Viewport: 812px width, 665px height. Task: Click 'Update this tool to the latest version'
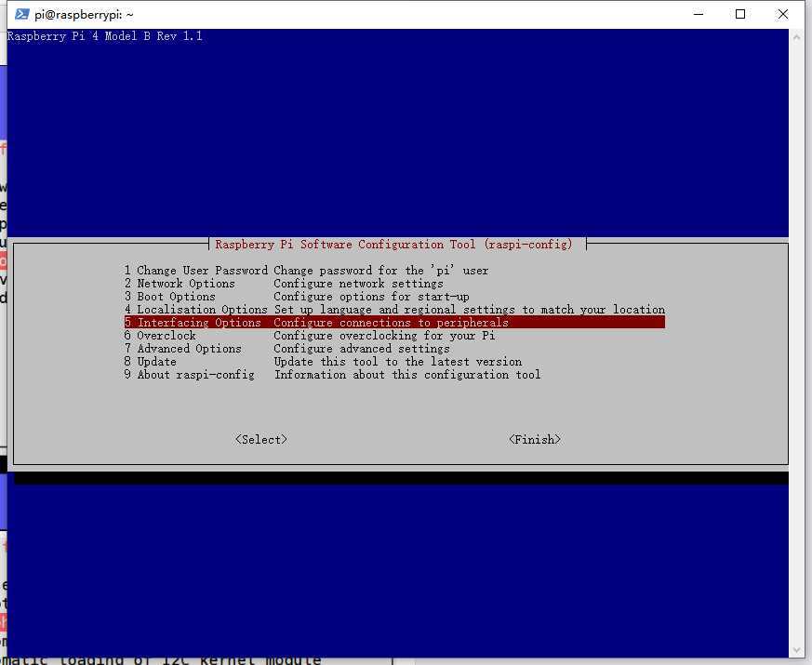[x=398, y=362]
